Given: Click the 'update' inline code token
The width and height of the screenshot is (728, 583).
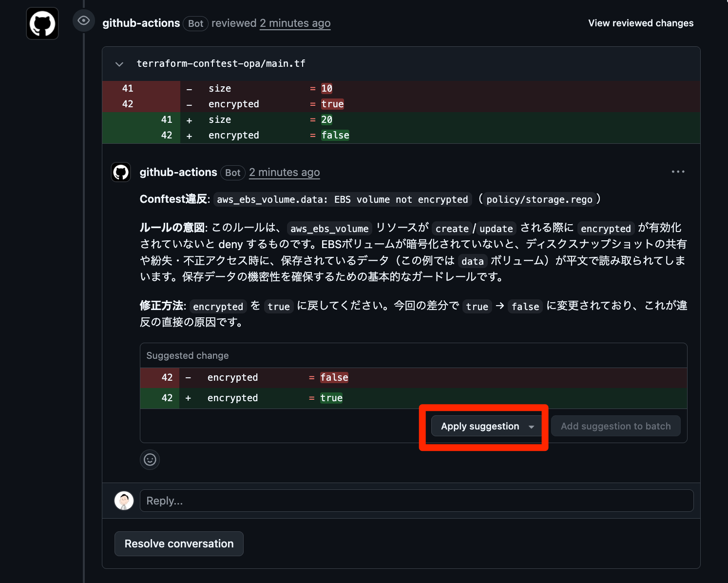Looking at the screenshot, I should [x=496, y=229].
